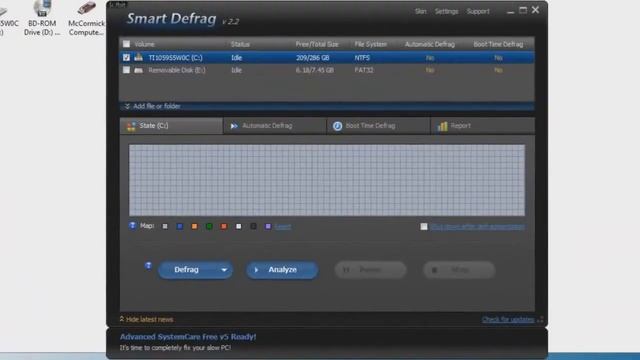
Task: Click the Automatic Defrag arrow icon
Action: (x=234, y=126)
